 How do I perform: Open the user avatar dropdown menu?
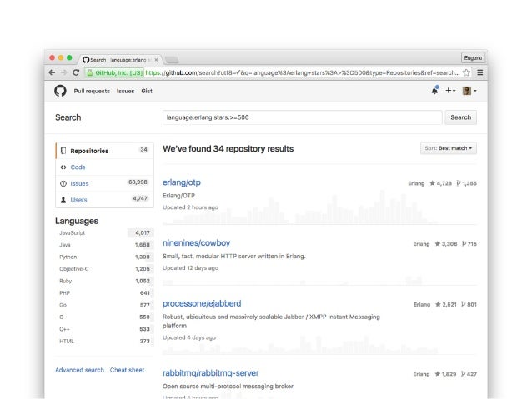click(469, 91)
